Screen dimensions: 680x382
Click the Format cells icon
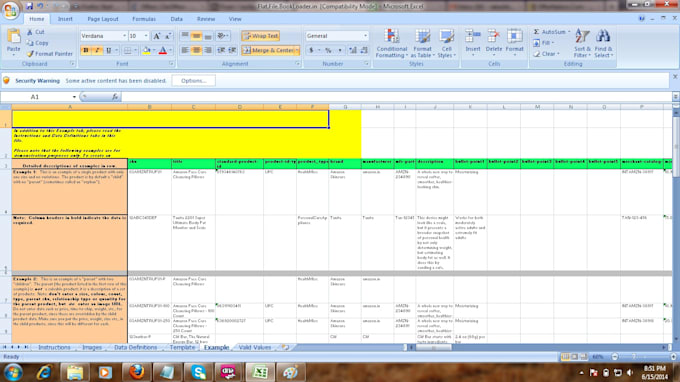(514, 36)
